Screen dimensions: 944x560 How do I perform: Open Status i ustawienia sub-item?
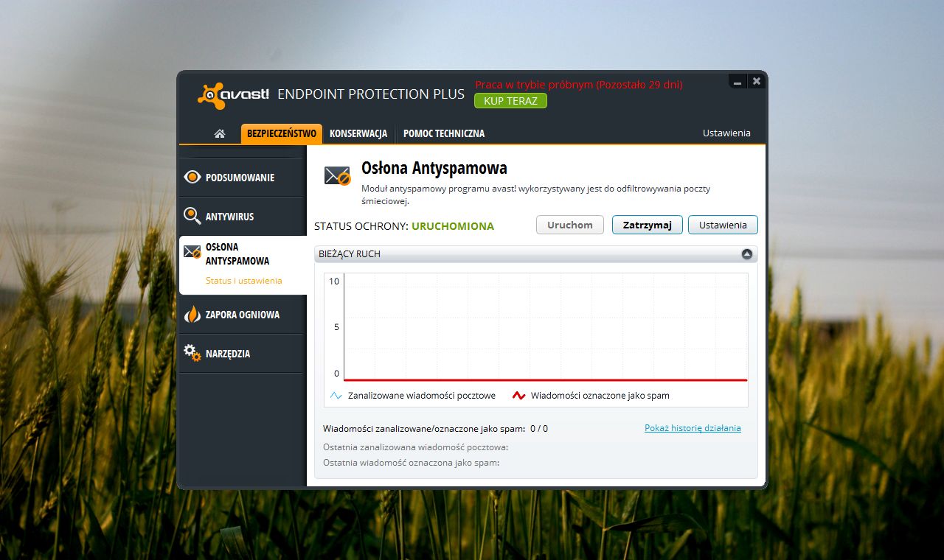tap(244, 281)
